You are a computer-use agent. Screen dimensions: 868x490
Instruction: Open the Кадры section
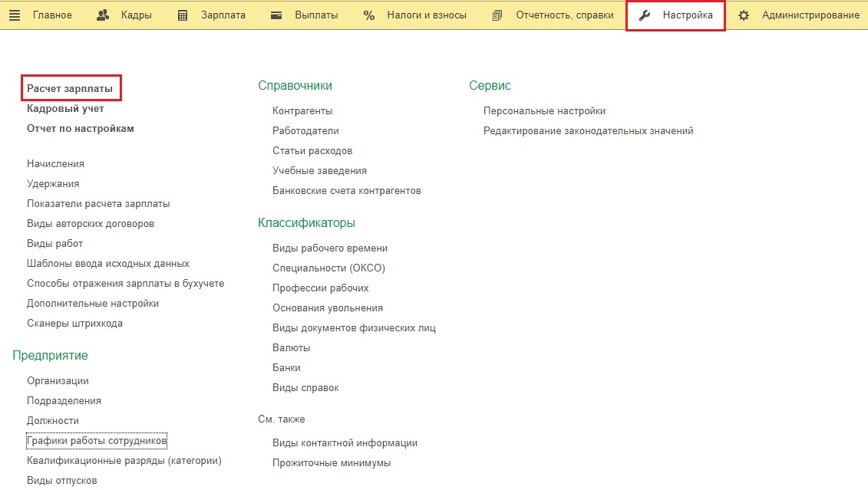click(x=137, y=15)
